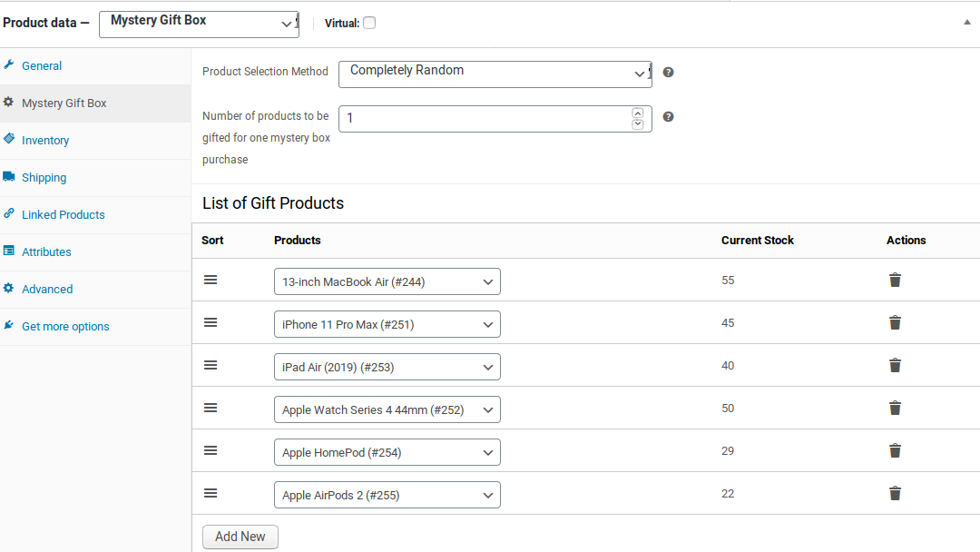Show help for number of products
Screen dimensions: 980x552
(x=668, y=117)
